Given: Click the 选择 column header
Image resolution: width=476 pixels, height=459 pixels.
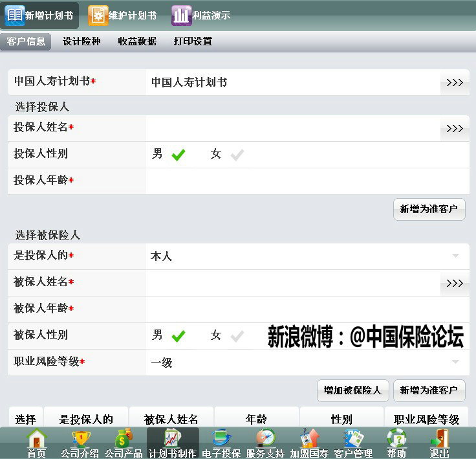Looking at the screenshot, I should (x=26, y=418).
